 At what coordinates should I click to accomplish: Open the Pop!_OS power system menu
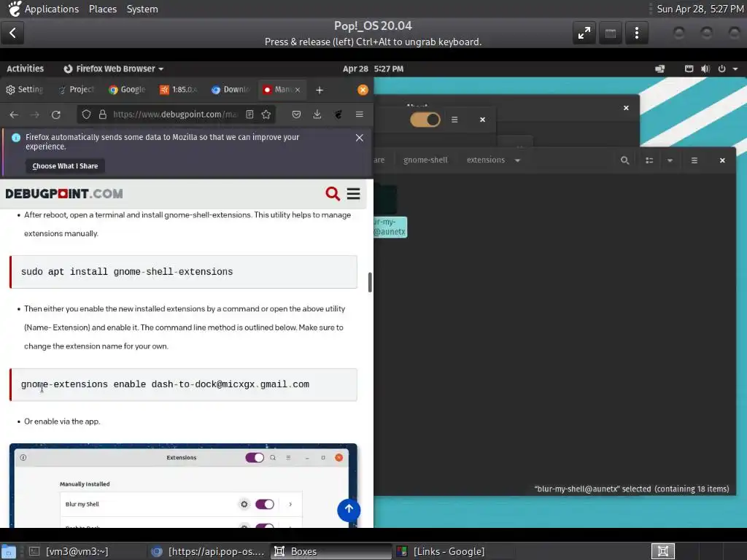click(x=727, y=69)
